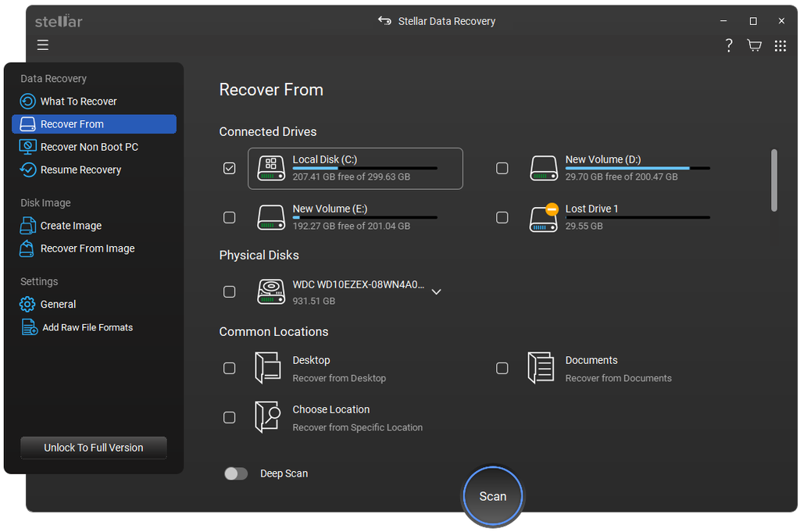Open Recover From Image option
800x532 pixels.
[94, 248]
